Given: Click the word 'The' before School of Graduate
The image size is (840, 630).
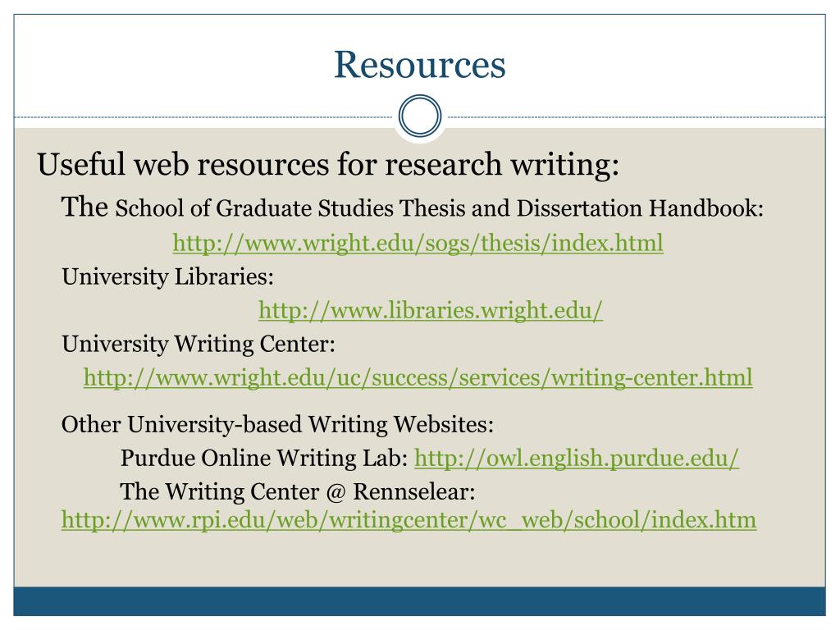Looking at the screenshot, I should (x=84, y=207).
